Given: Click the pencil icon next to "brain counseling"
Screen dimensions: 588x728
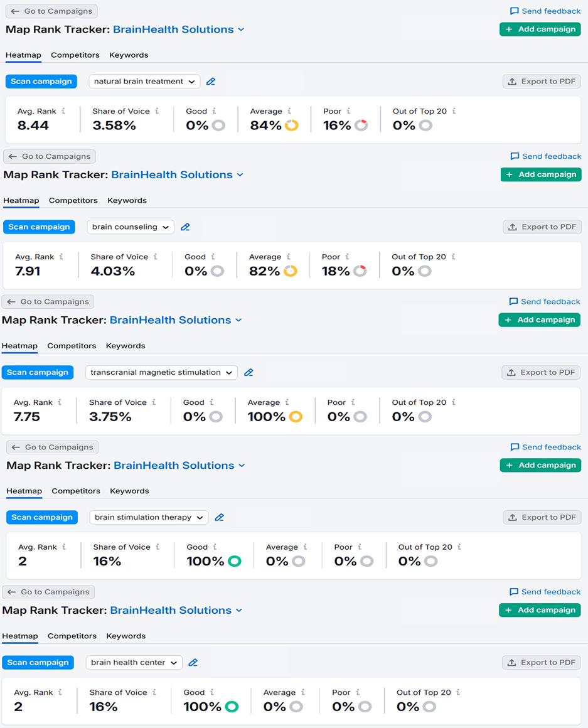Looking at the screenshot, I should coord(185,227).
